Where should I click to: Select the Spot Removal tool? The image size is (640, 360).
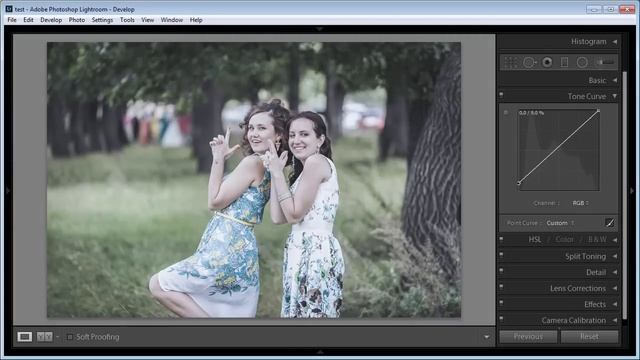[x=529, y=62]
